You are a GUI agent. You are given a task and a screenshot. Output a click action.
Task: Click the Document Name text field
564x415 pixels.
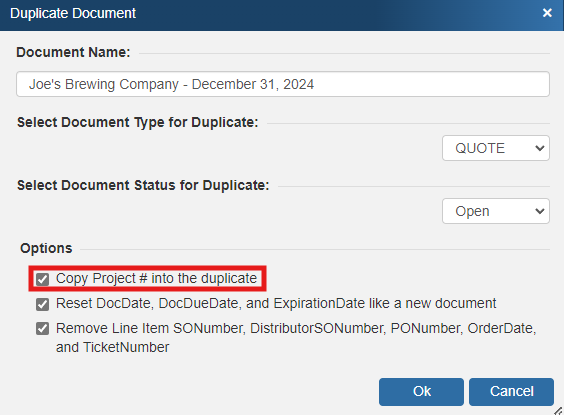click(283, 84)
